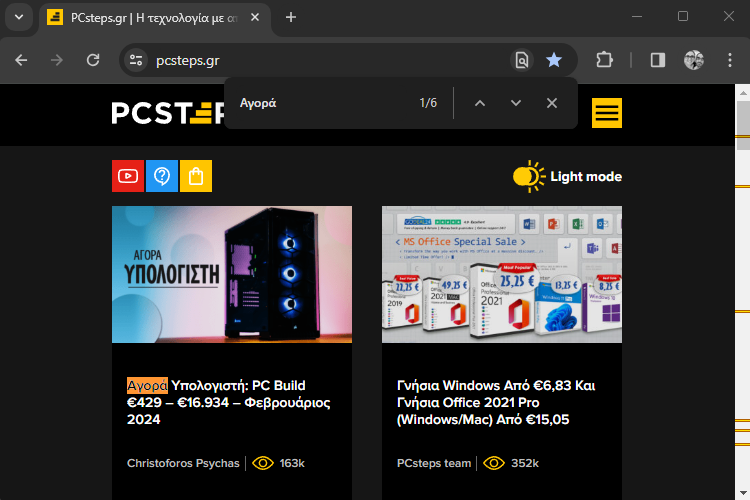Click the scrollbar up arrow
The height and width of the screenshot is (500, 750).
click(x=742, y=92)
